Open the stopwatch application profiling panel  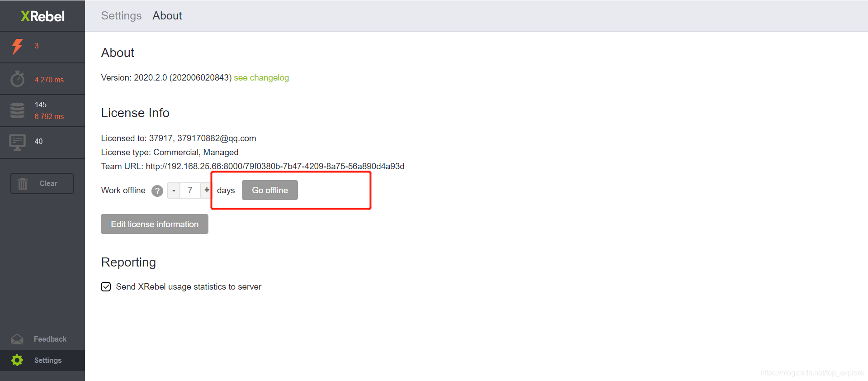tap(18, 79)
